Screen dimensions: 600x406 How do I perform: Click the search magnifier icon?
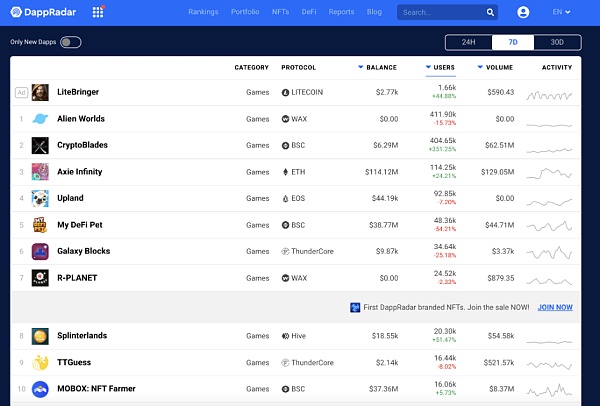tap(490, 12)
